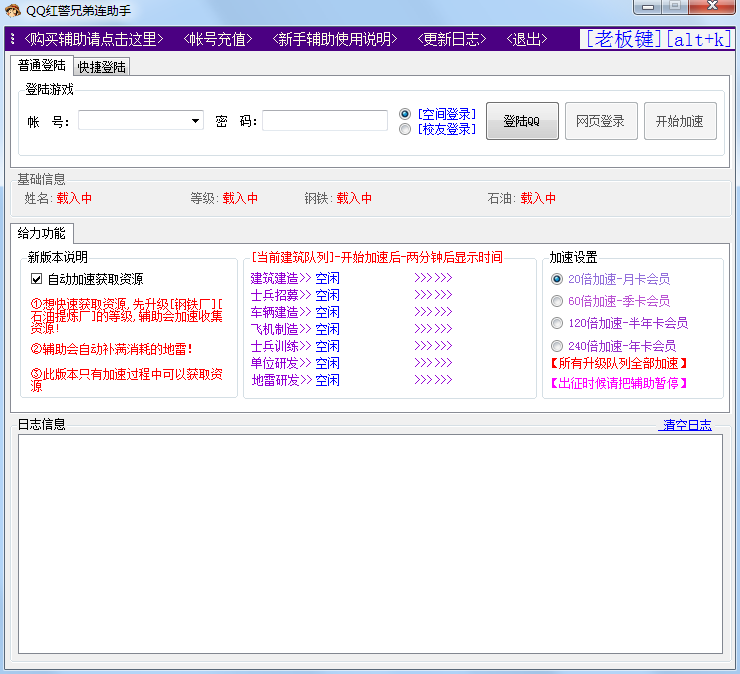Expand the 帐号 dropdown arrow
The image size is (740, 674).
tap(195, 121)
